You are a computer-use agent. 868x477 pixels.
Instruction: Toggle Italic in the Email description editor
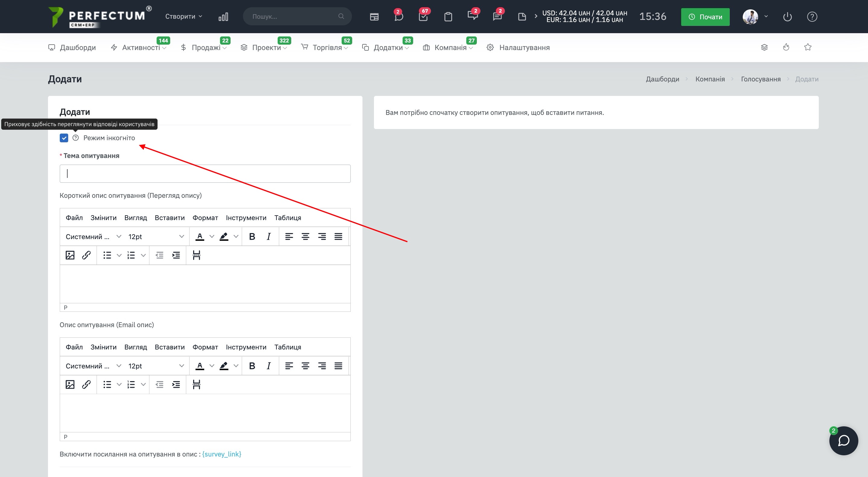[269, 366]
